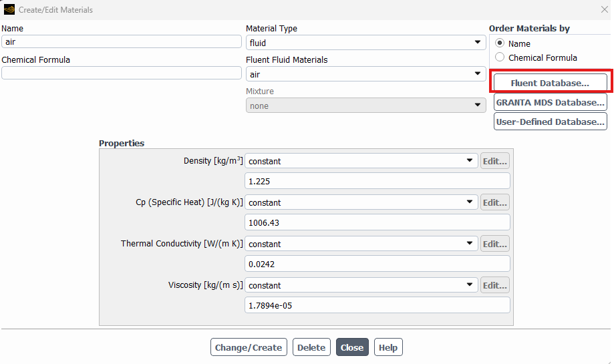Image resolution: width=614 pixels, height=364 pixels.
Task: Click the Density [kg/m3] label
Action: (x=213, y=160)
